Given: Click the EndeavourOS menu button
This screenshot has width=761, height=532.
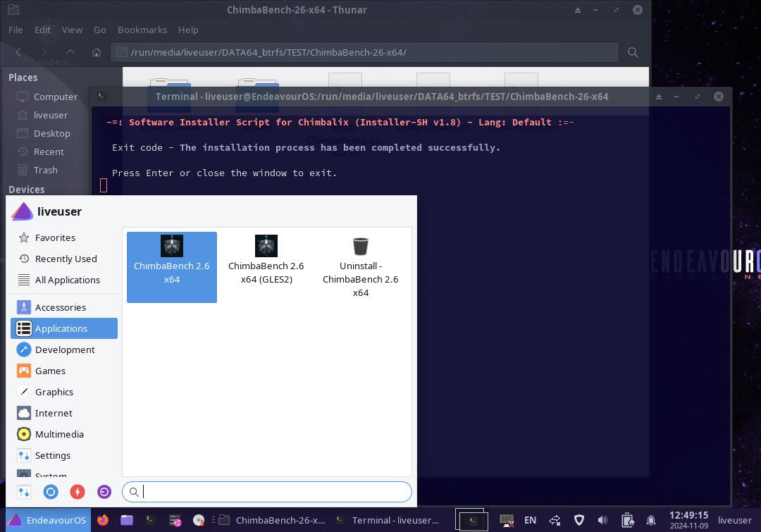Looking at the screenshot, I should pyautogui.click(x=48, y=520).
